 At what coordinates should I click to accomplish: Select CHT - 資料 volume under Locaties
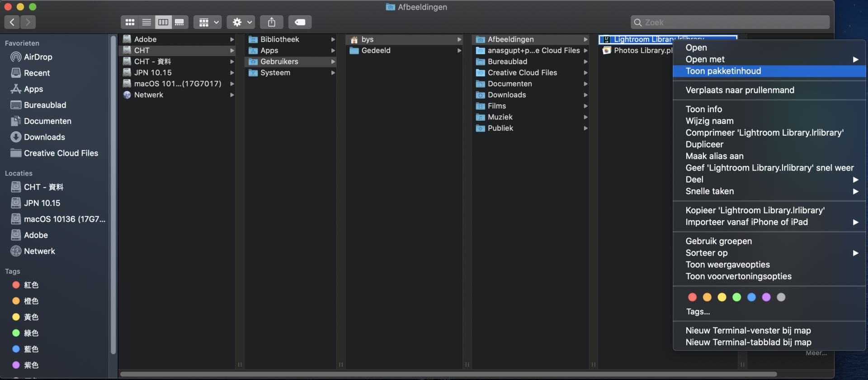coord(37,187)
